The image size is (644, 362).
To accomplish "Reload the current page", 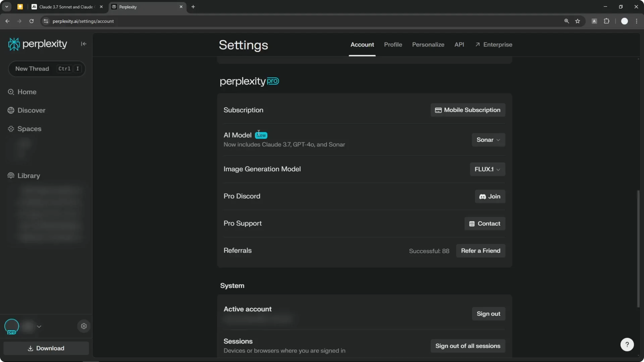I will tap(32, 21).
